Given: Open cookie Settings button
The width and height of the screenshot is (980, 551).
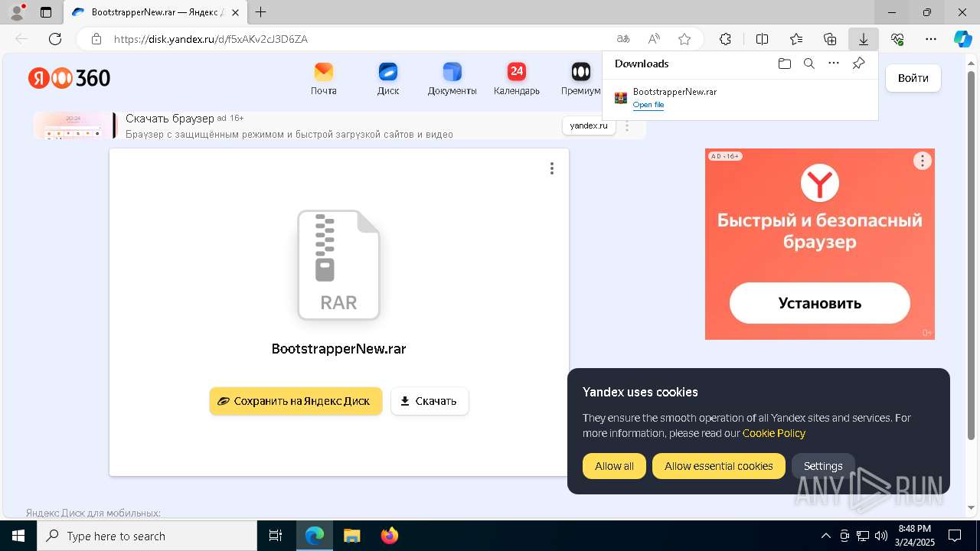Looking at the screenshot, I should click(x=823, y=466).
